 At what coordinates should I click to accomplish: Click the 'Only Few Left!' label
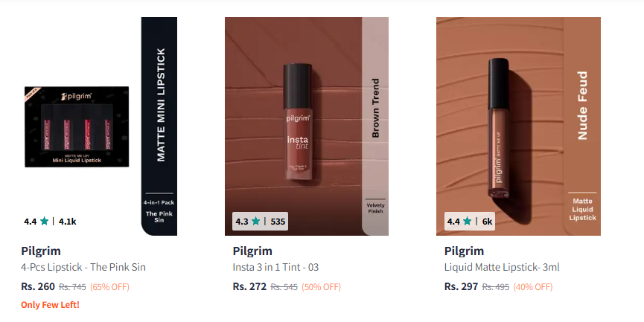(50, 305)
